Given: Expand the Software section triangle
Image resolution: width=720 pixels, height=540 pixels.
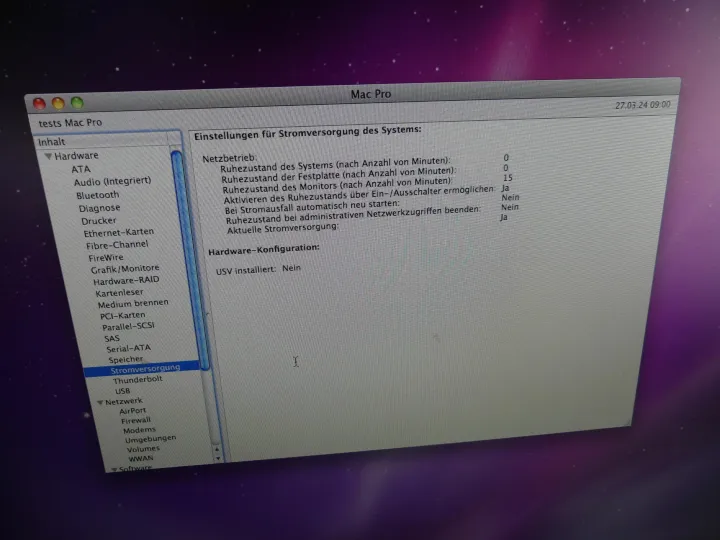Looking at the screenshot, I should click(x=114, y=469).
